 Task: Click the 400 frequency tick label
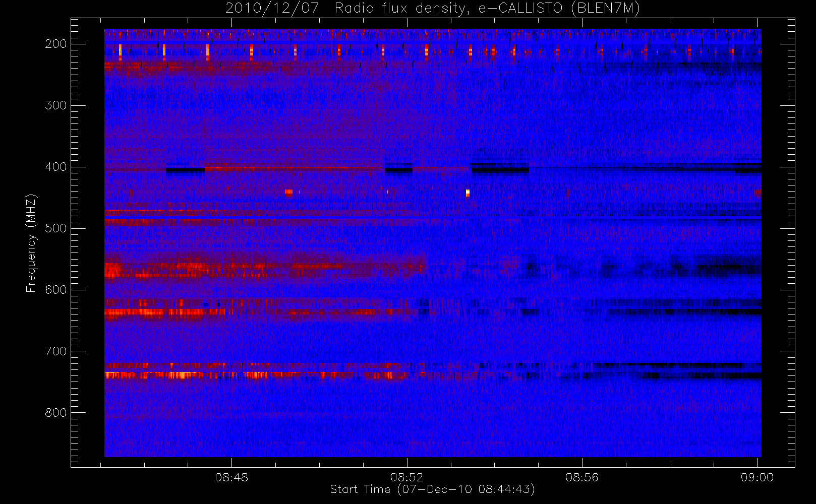click(x=56, y=167)
